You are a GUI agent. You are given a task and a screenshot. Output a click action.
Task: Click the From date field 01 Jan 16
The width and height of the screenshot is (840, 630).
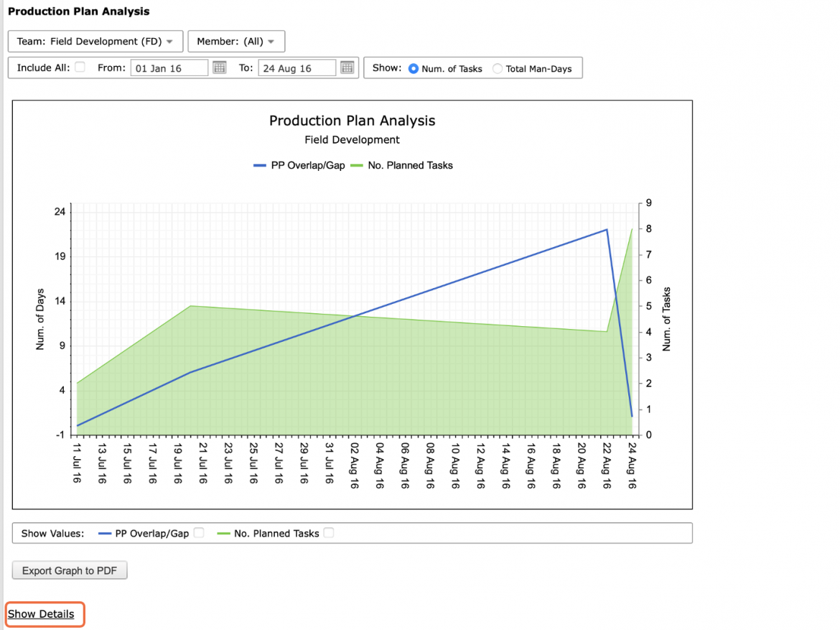[169, 68]
